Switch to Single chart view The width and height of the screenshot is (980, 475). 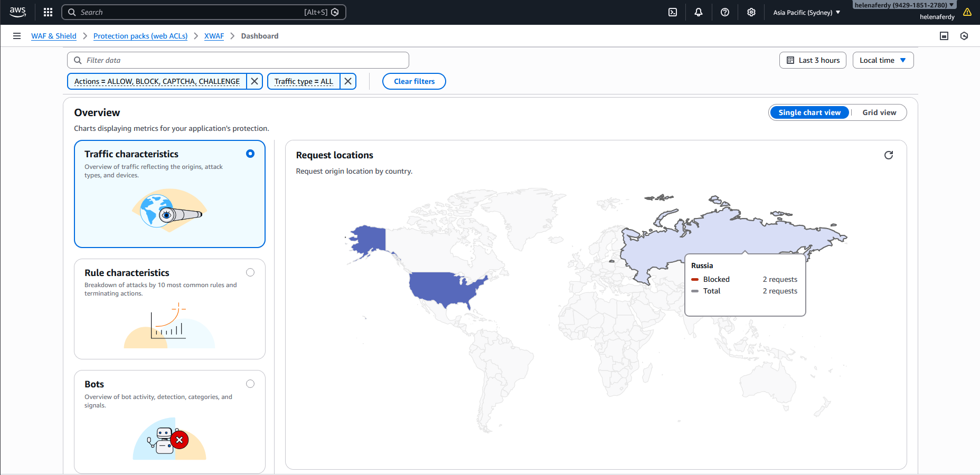(809, 112)
